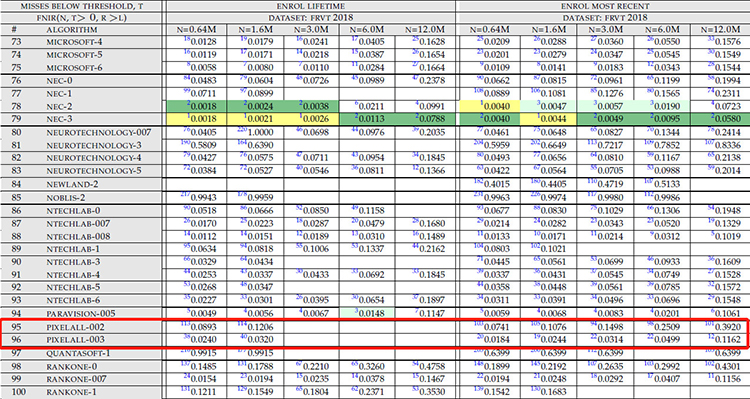Select the row number 100

point(19,392)
